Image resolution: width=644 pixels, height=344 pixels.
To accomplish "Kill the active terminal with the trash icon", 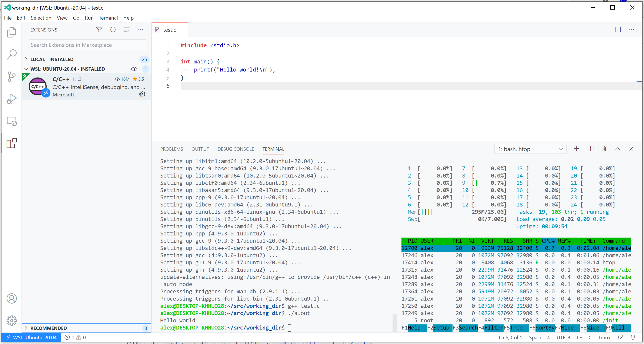I will point(604,149).
